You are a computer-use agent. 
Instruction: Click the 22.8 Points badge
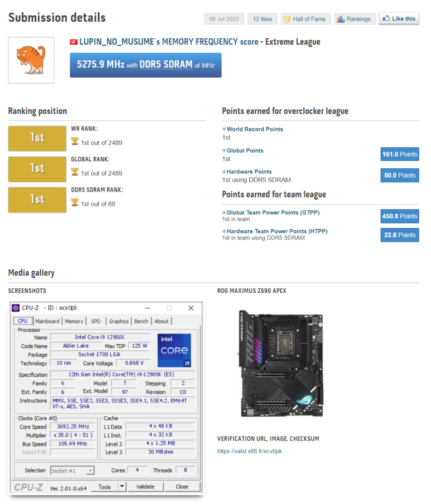tap(399, 235)
